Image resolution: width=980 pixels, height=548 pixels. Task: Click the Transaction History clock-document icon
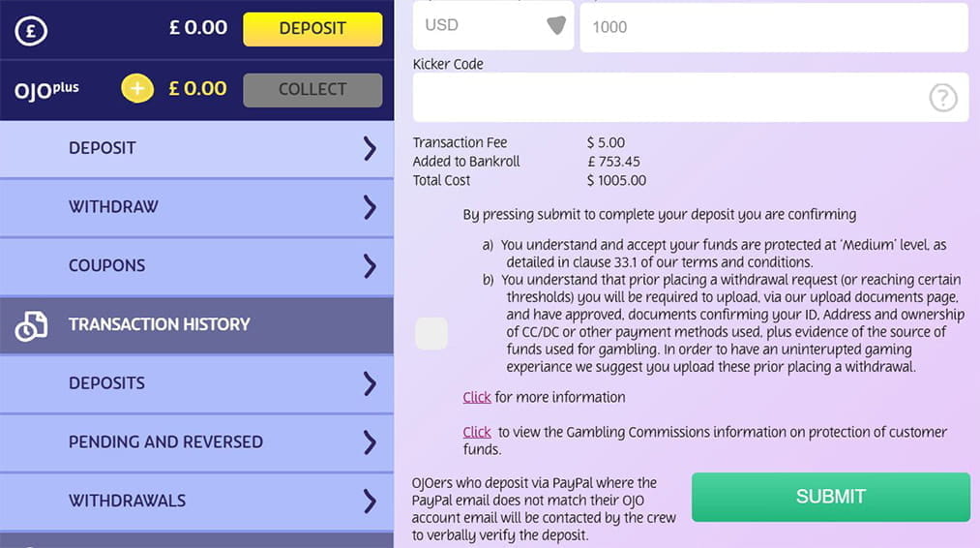[x=31, y=325]
